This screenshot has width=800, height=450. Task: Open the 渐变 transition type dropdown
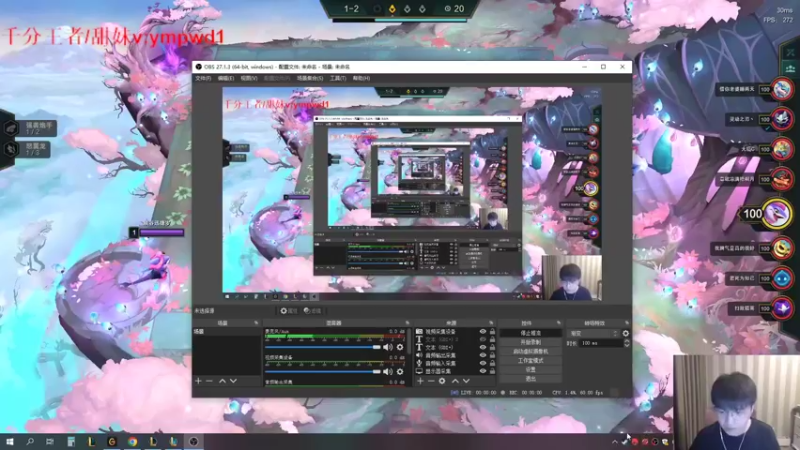click(x=593, y=333)
